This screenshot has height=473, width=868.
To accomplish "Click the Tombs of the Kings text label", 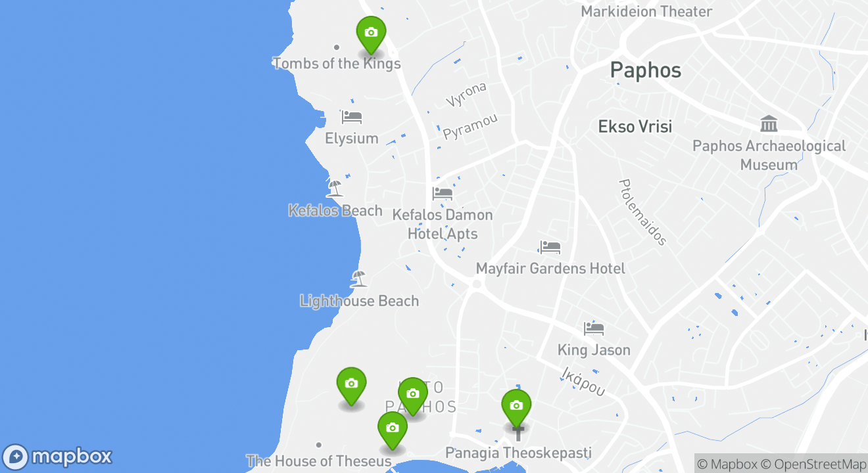I will click(x=336, y=64).
